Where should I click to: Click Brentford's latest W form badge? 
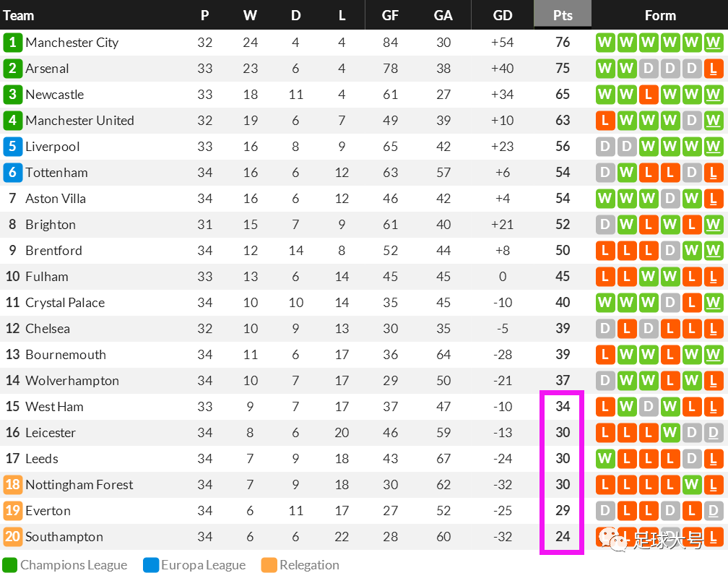coord(713,251)
